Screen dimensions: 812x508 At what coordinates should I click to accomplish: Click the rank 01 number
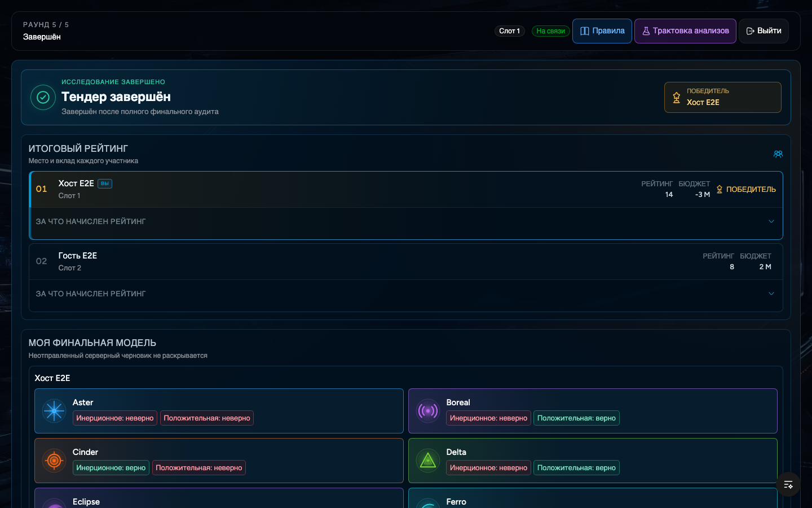tap(42, 189)
